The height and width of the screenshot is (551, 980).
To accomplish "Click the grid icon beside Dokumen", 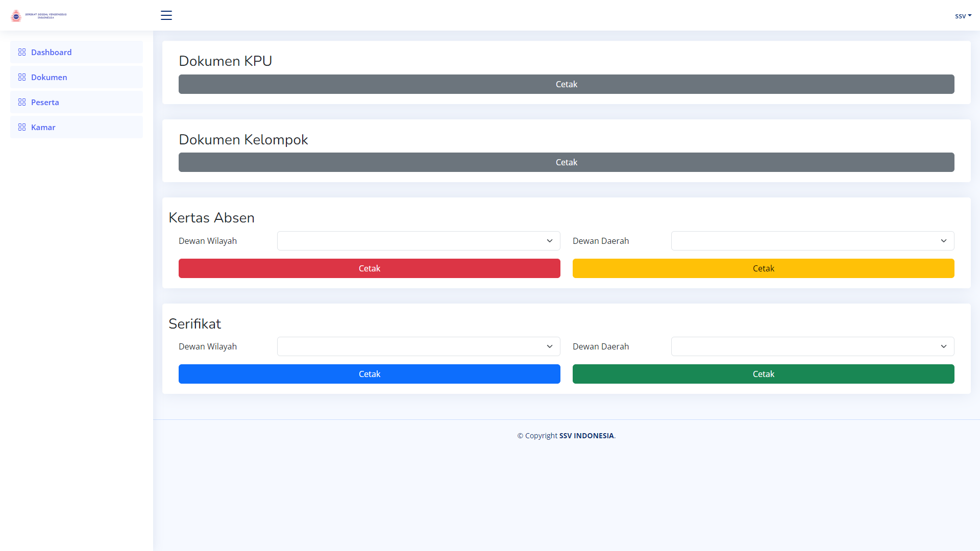I will click(22, 77).
